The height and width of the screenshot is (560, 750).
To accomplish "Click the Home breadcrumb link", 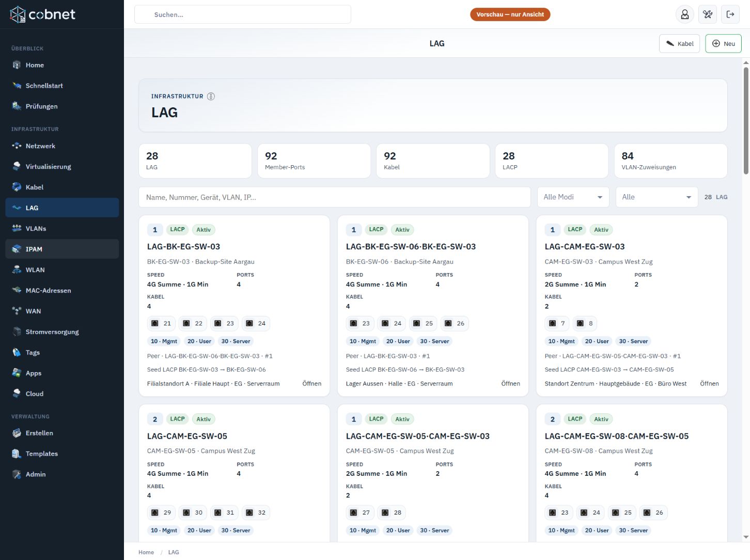I will click(x=146, y=552).
